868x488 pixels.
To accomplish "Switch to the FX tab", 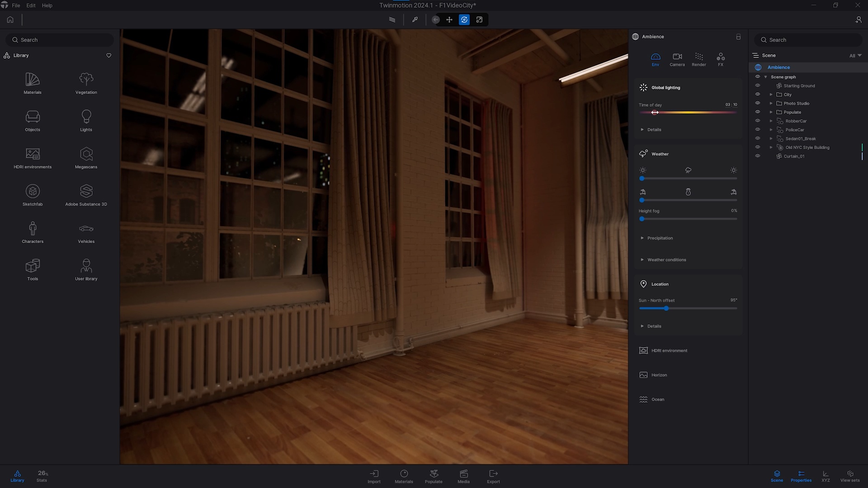I will point(721,59).
